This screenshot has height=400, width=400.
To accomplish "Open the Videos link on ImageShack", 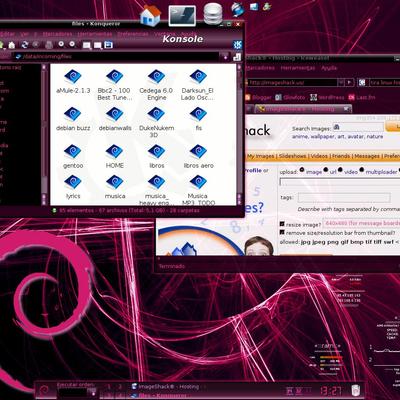I will pos(319,156).
